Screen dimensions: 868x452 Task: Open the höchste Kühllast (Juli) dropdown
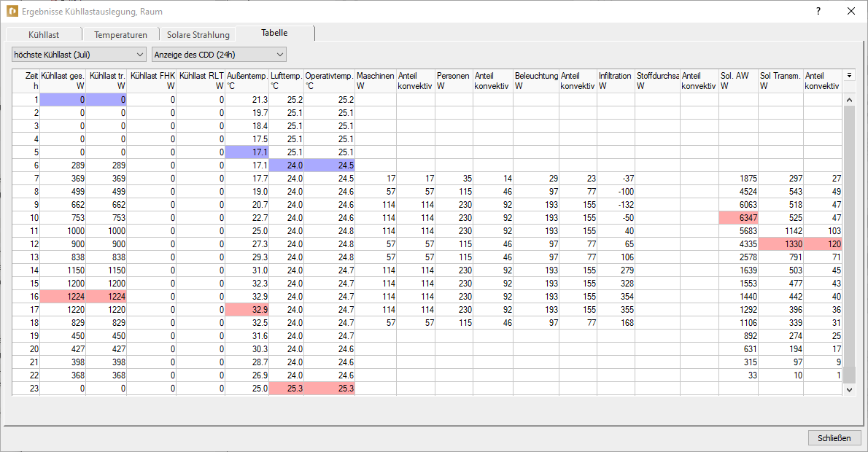click(80, 54)
